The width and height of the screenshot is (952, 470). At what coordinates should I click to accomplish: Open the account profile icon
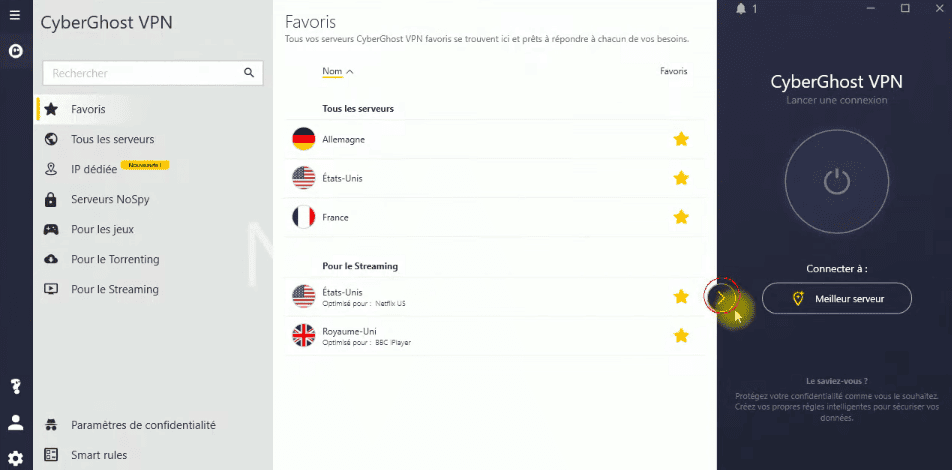16,423
